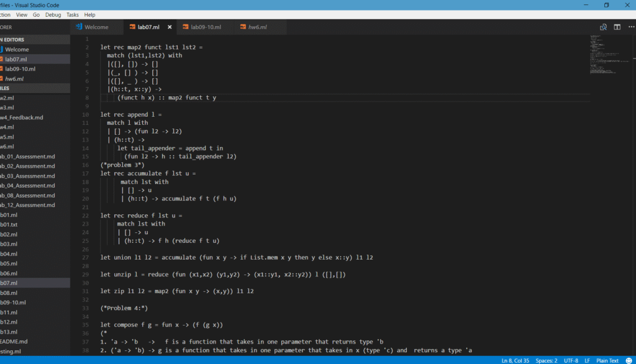Open the Tasks menu
This screenshot has width=636, height=364.
coord(73,15)
